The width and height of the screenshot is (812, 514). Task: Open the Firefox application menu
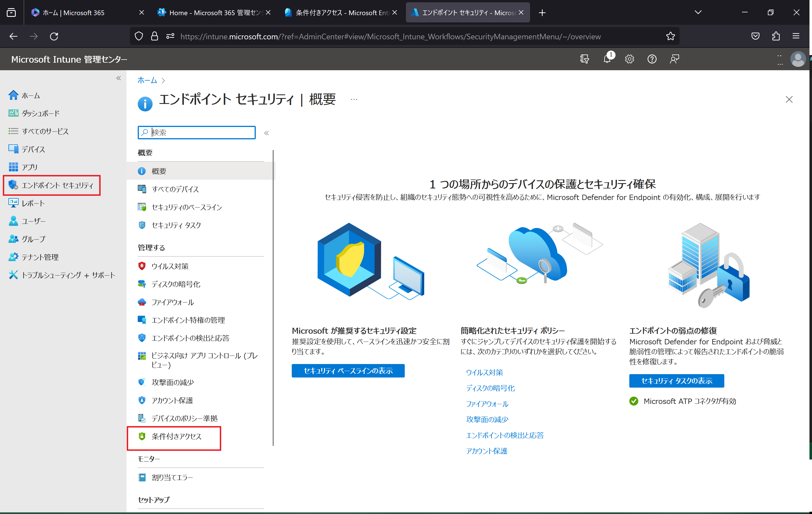coord(796,36)
